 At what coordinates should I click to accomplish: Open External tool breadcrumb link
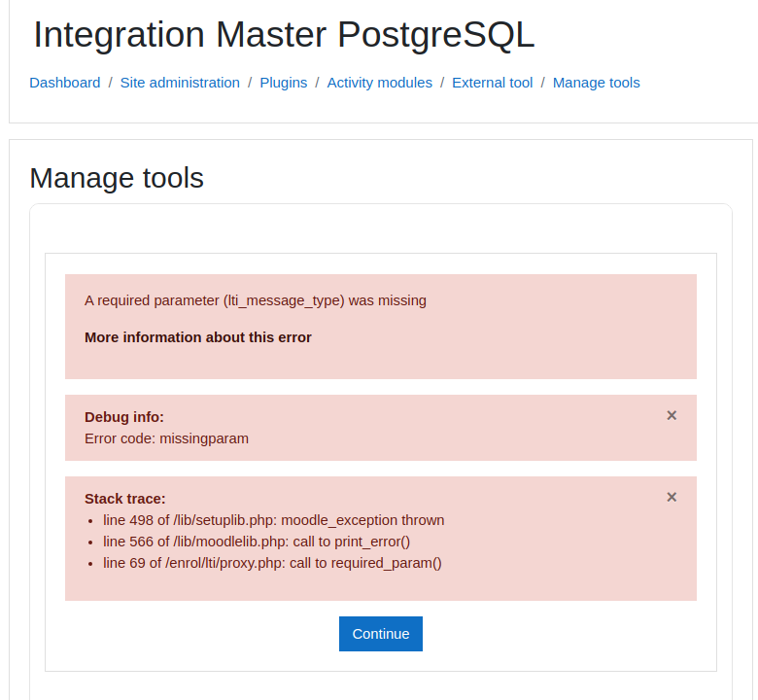tap(492, 83)
